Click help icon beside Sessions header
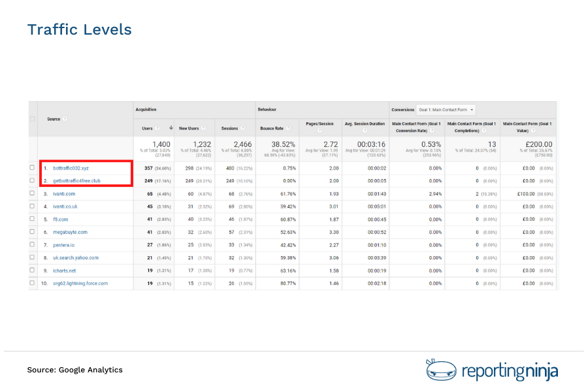Image resolution: width=588 pixels, height=392 pixels. click(x=242, y=128)
